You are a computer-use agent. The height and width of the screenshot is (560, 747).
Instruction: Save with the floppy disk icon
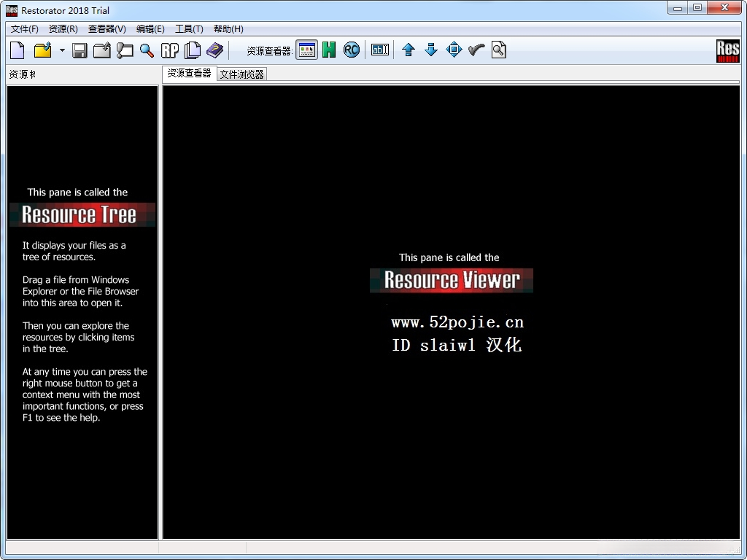point(80,50)
